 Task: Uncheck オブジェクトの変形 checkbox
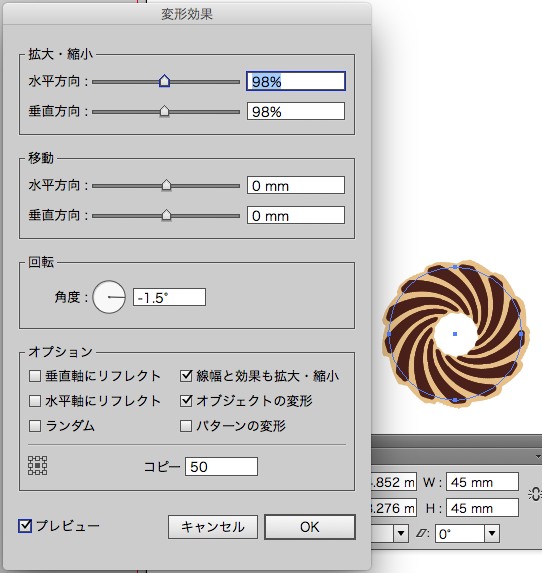point(186,401)
